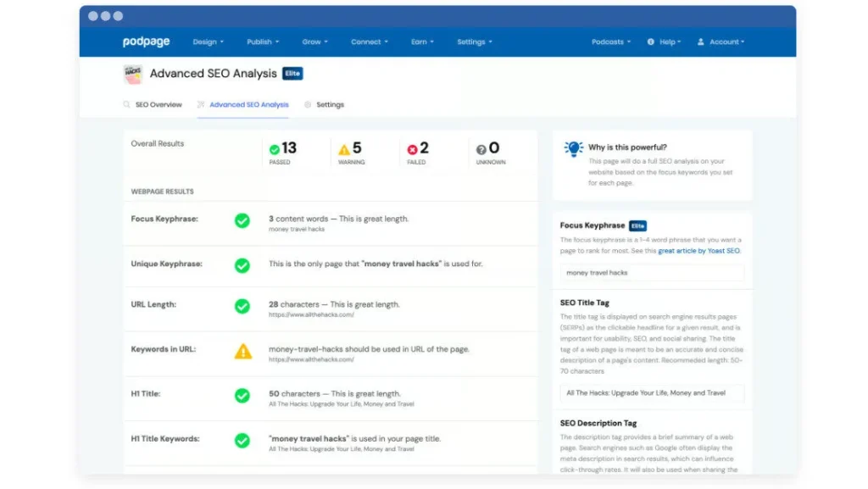Click the green check next to H1 Title
868x489 pixels.
pos(242,393)
